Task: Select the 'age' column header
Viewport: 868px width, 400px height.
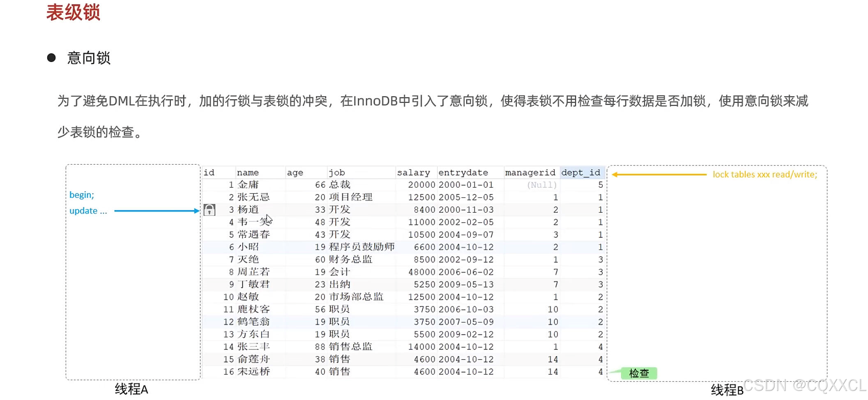Action: click(295, 172)
